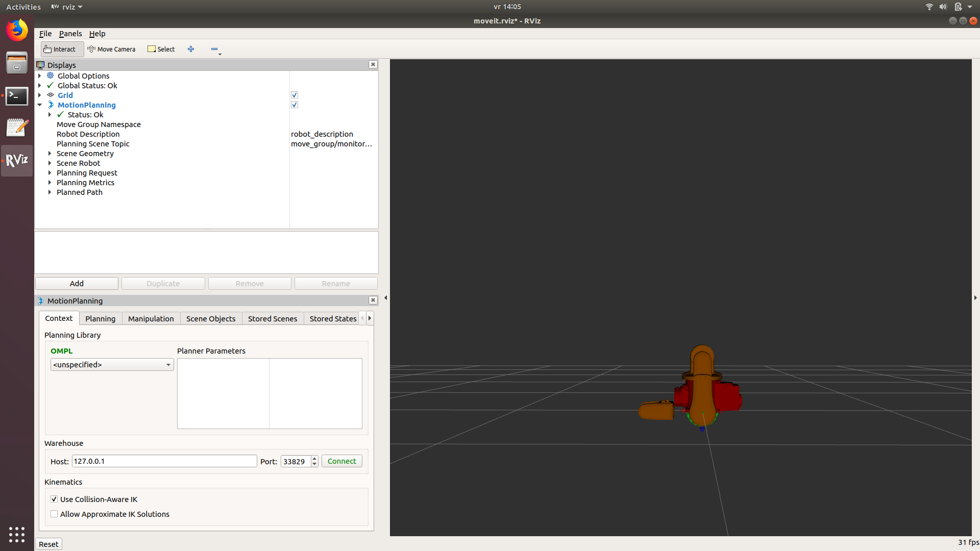
Task: Click the zoom out icon
Action: click(x=214, y=48)
